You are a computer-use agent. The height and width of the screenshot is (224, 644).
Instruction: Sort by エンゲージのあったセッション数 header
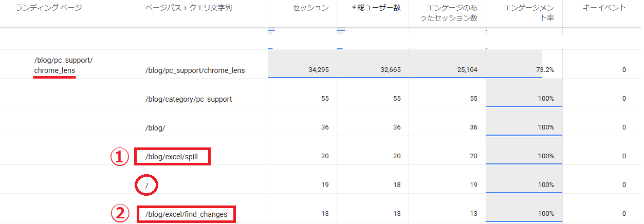(x=445, y=13)
